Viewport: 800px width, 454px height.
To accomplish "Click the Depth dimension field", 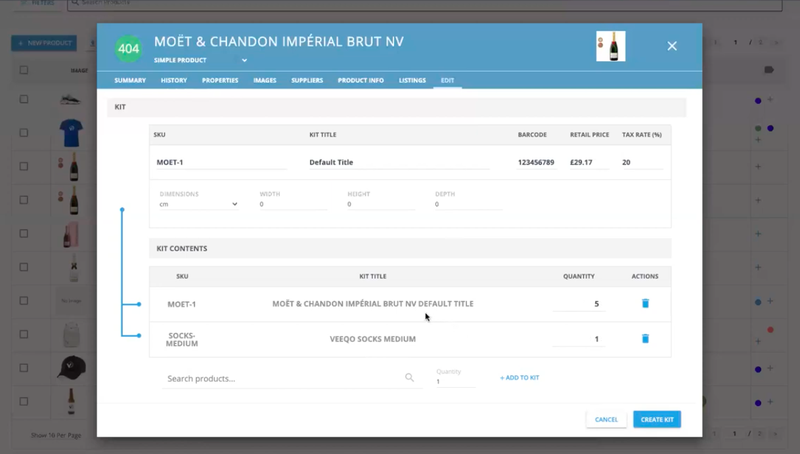I will 468,204.
